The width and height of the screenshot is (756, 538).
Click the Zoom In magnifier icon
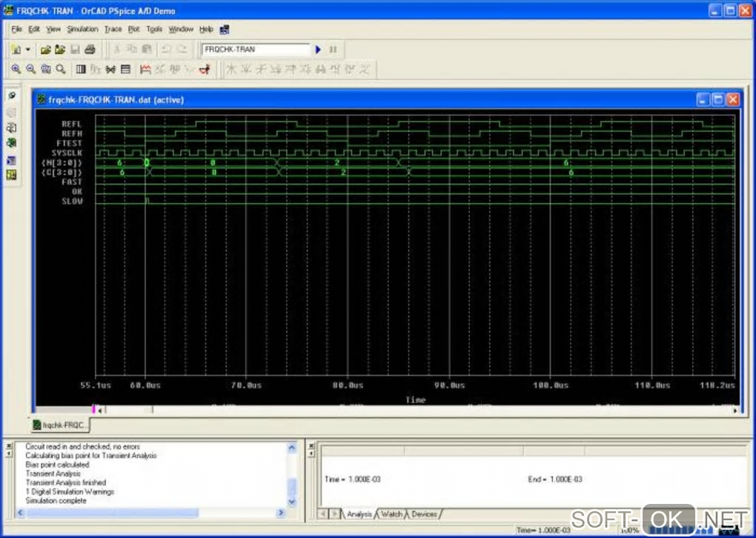coord(16,69)
